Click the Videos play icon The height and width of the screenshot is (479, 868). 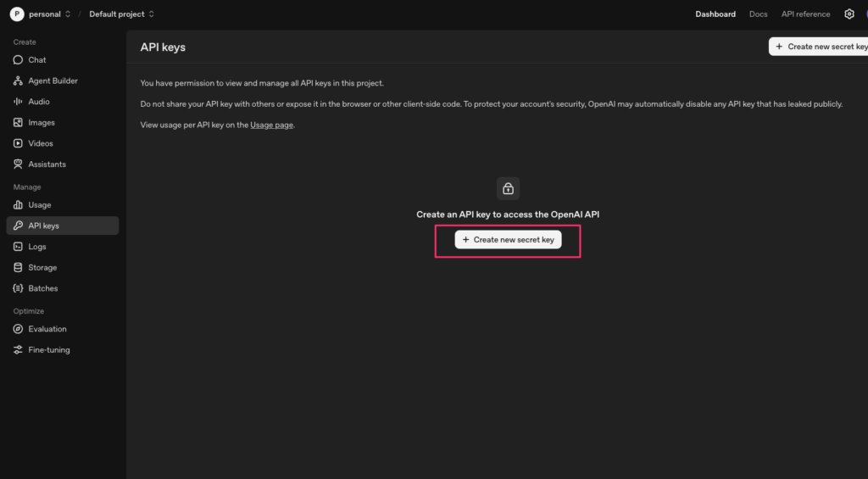click(x=18, y=143)
